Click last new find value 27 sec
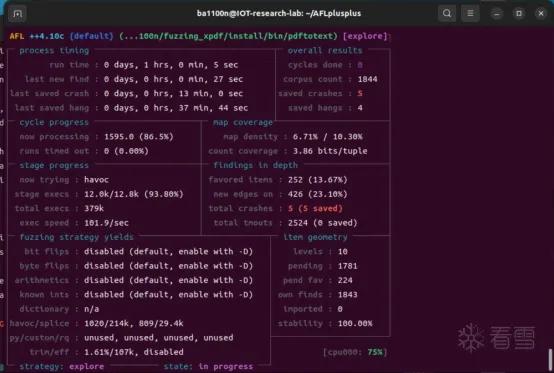Screen dimensions: 554x373 click(173, 79)
